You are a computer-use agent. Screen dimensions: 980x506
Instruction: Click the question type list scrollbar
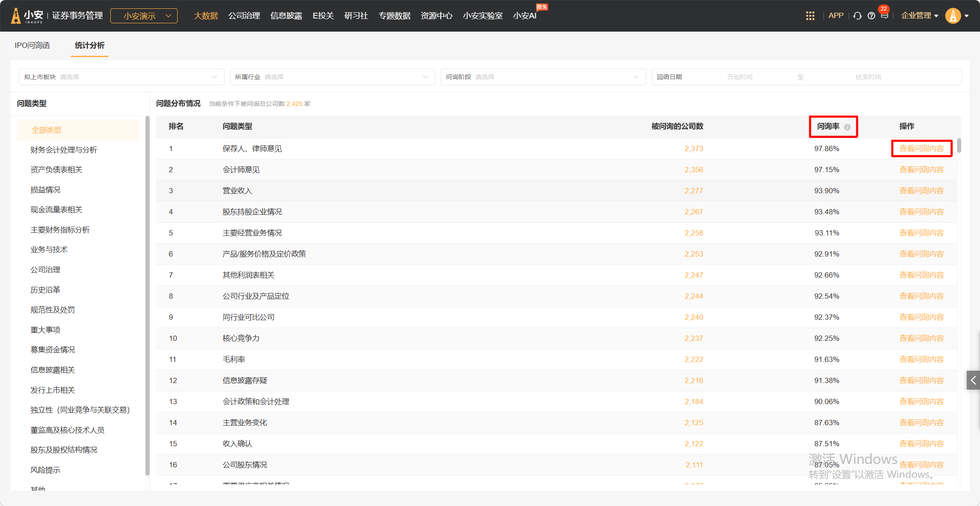(147, 294)
